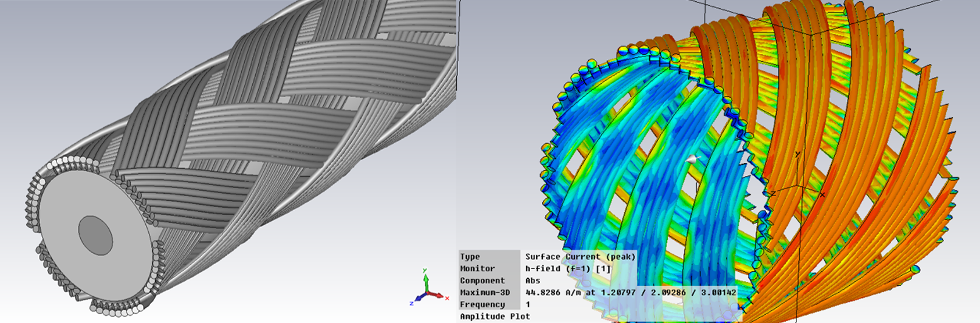Viewport: 980px width, 323px height.
Task: Click the 'Maximum-3D' label
Action: tap(484, 293)
